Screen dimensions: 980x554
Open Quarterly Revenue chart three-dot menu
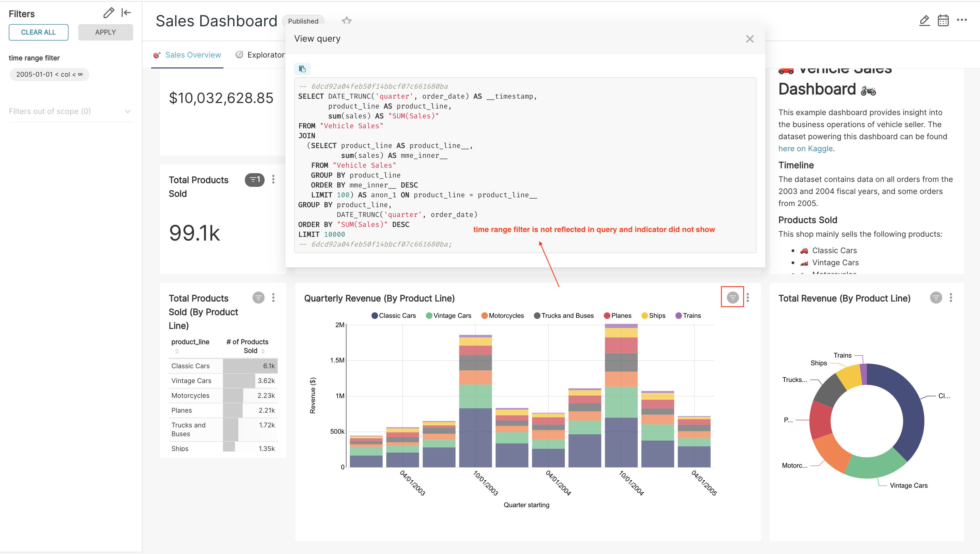(x=747, y=298)
